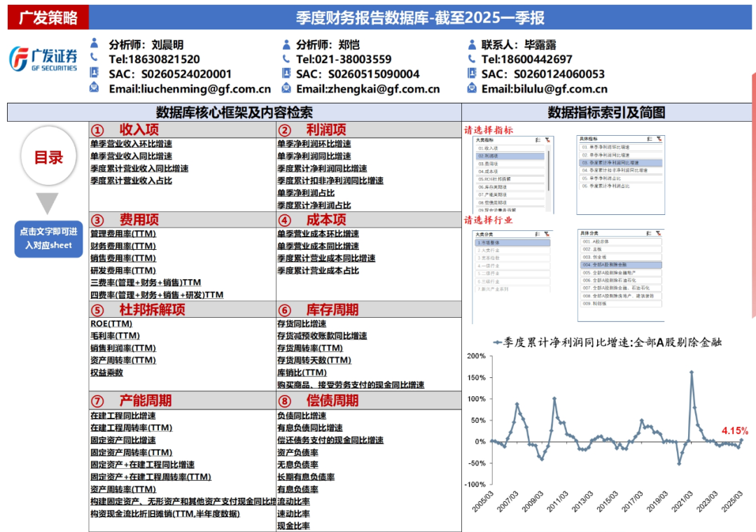
Task: Click the email icon beside liuchenming@gf.com.cn
Action: (94, 88)
